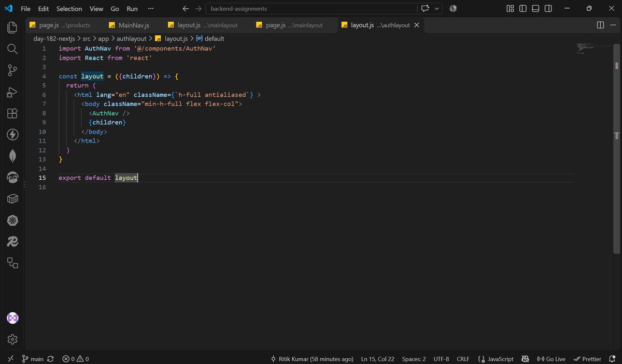Screen dimensions: 622x364
Task: Switch to the layout.js mainlayout tab
Action: [x=207, y=25]
